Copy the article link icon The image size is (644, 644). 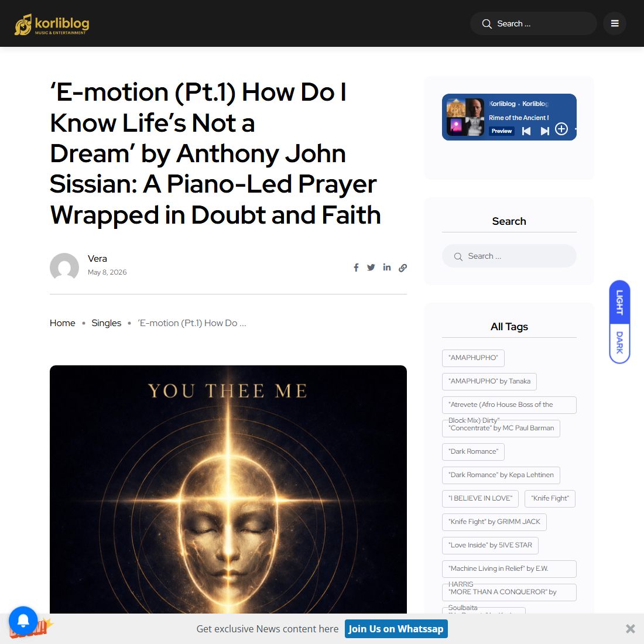[403, 268]
